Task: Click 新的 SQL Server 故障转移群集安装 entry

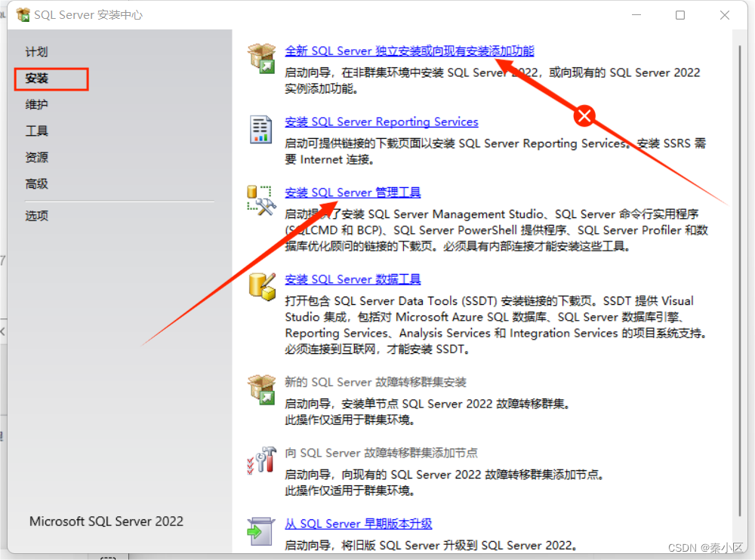Action: pos(375,383)
